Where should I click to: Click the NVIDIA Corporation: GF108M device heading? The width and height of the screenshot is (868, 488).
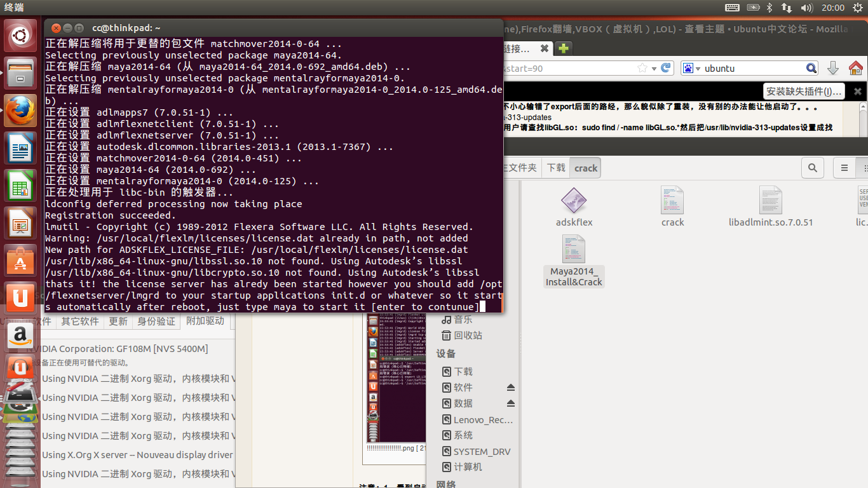118,349
